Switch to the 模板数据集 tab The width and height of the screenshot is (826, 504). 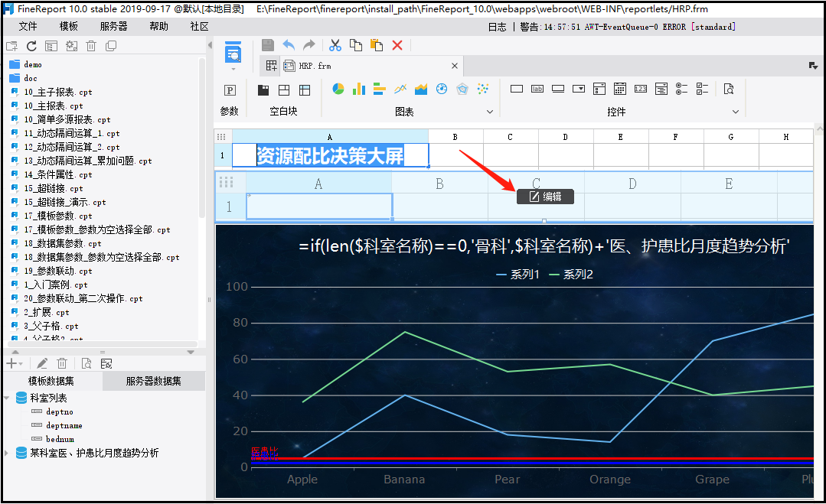(x=51, y=381)
